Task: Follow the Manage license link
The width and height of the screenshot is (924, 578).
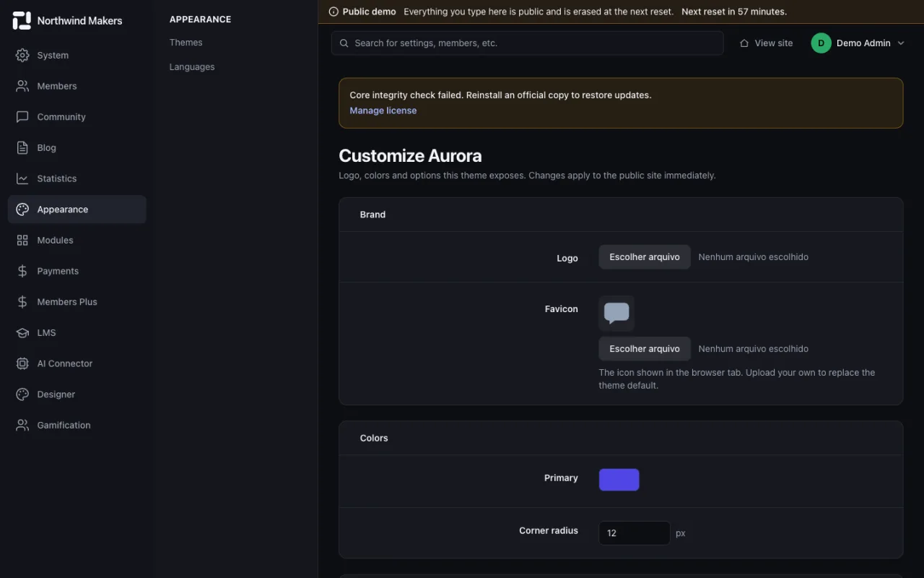Action: click(383, 111)
